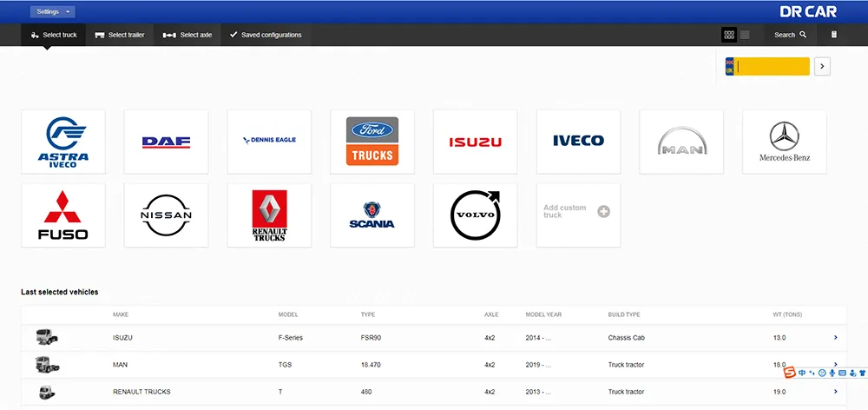Pick the Nissan brand tile

tap(166, 215)
